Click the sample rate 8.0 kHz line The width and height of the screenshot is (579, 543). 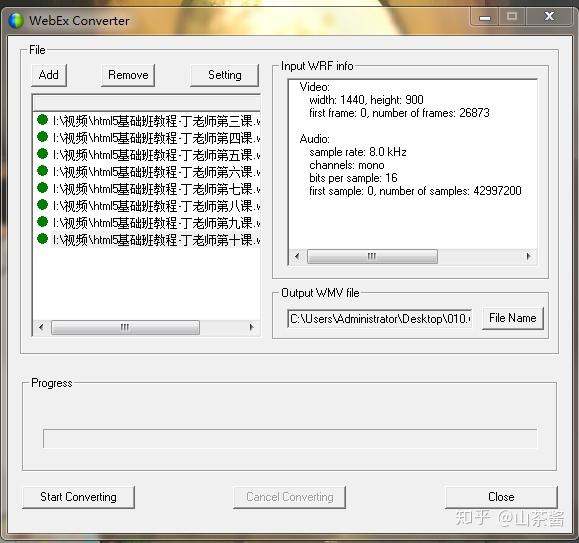[358, 152]
